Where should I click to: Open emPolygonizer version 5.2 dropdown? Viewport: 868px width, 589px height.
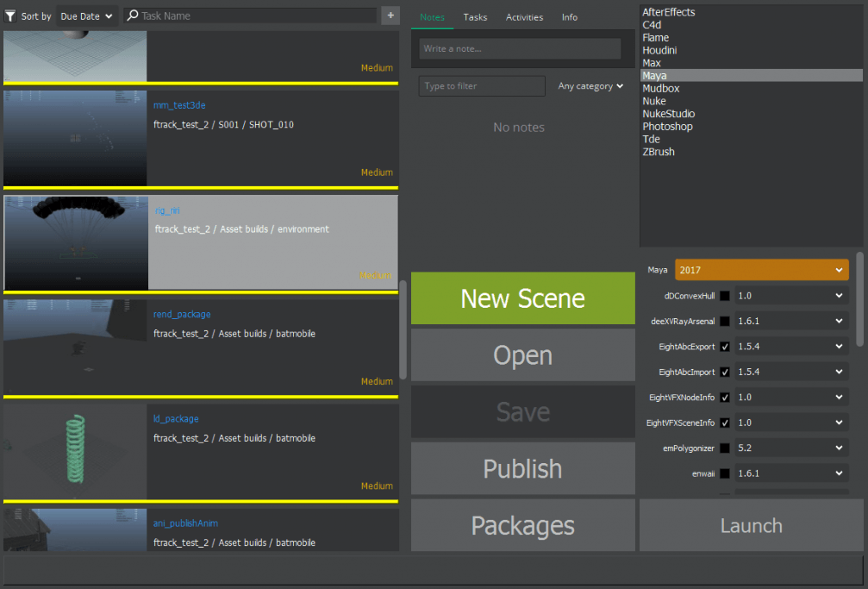pyautogui.click(x=791, y=448)
